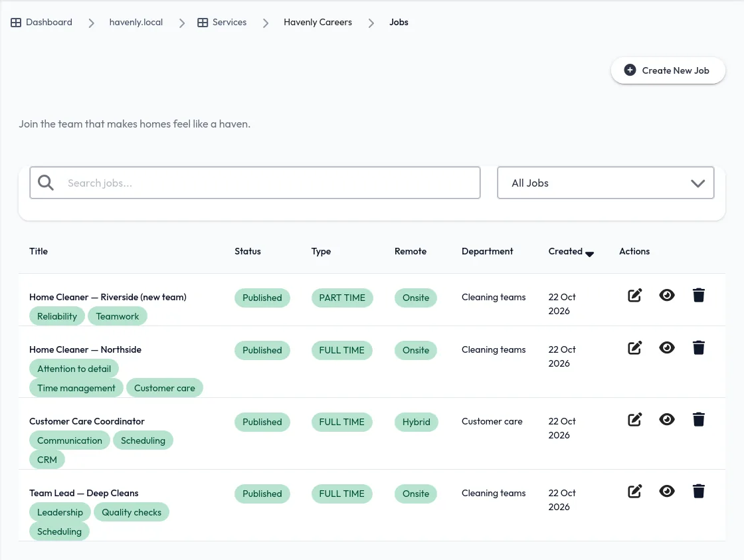Click the Scheduling tag under Customer Care Coordinator
Viewport: 744px width, 560px height.
pos(143,440)
